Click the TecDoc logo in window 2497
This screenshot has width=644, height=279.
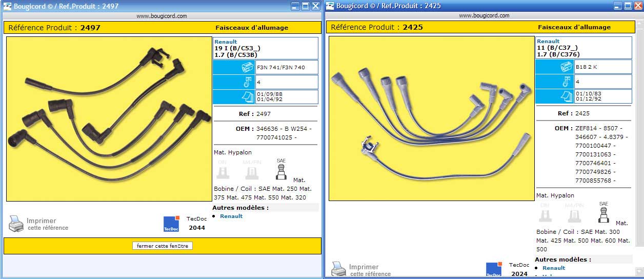click(x=171, y=224)
